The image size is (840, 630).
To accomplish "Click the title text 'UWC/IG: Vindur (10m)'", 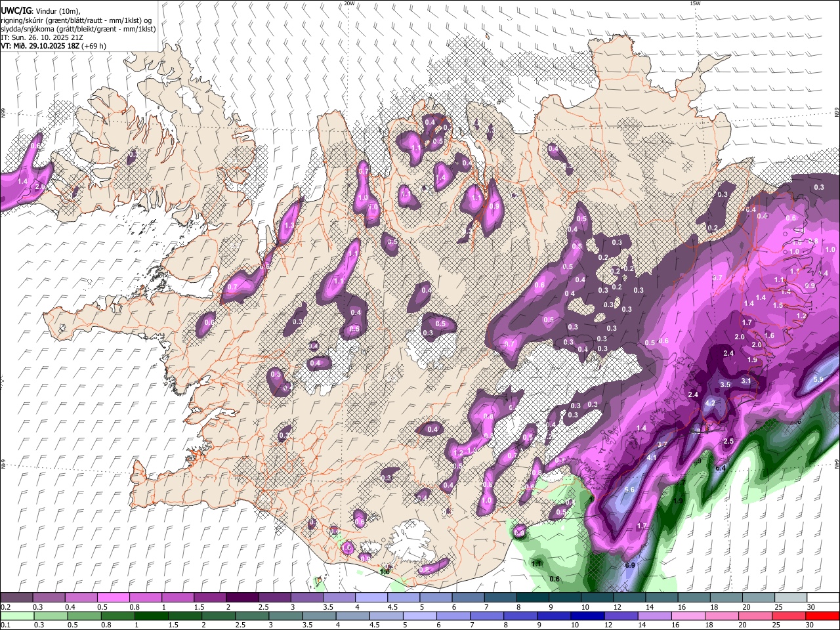I will tap(41, 11).
